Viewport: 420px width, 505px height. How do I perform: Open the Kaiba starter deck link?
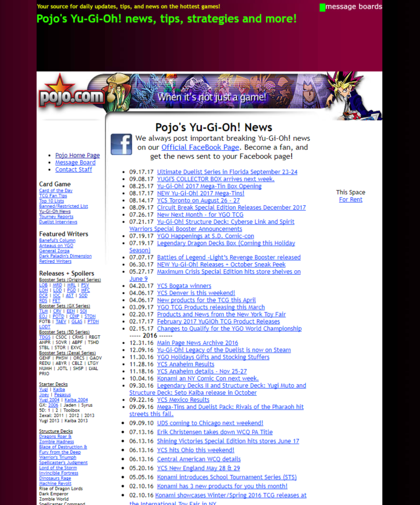(59, 389)
